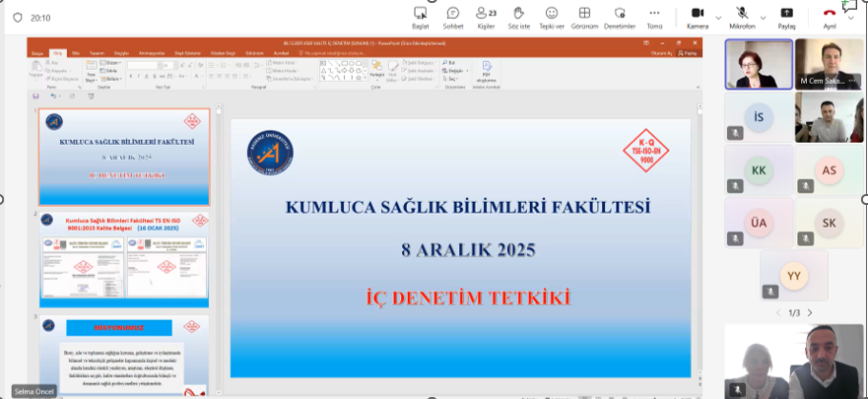Leave the meeting with Ayrıl

(829, 17)
